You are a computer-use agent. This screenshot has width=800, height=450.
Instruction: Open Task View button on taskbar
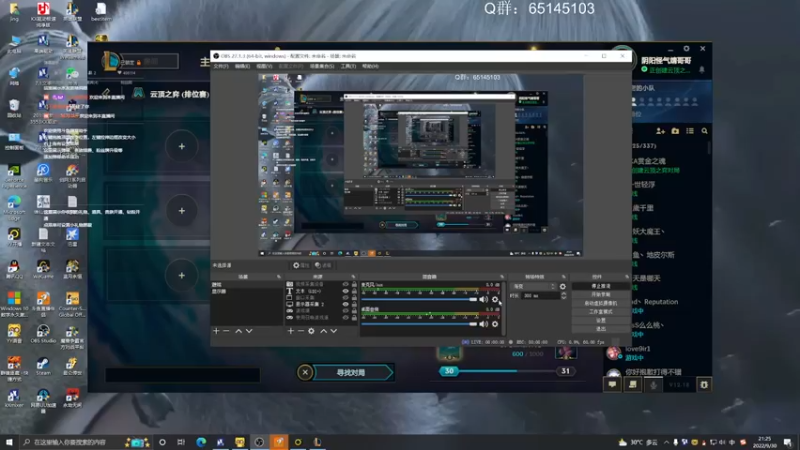[181, 442]
